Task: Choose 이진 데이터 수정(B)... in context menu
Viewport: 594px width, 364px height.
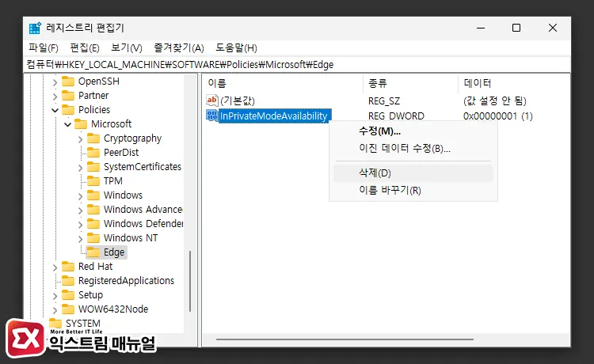Action: (413, 148)
